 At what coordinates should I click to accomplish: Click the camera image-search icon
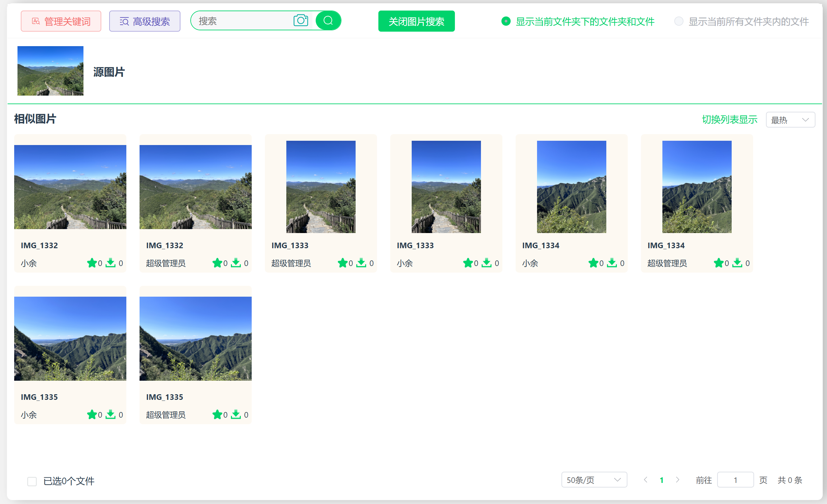[301, 21]
